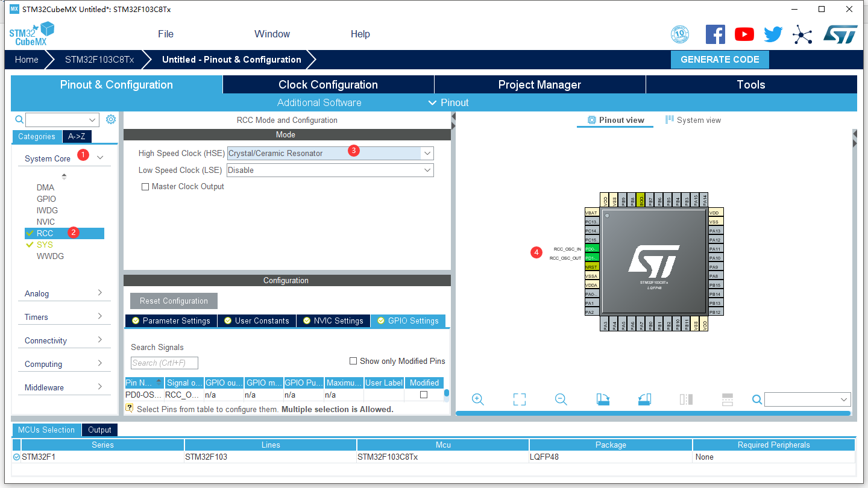Switch to Clock Configuration tab
Screen dimensions: 868x488
coord(328,84)
